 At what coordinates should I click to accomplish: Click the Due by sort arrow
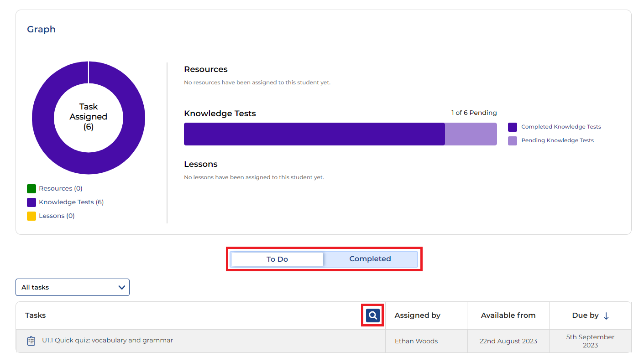click(x=606, y=316)
